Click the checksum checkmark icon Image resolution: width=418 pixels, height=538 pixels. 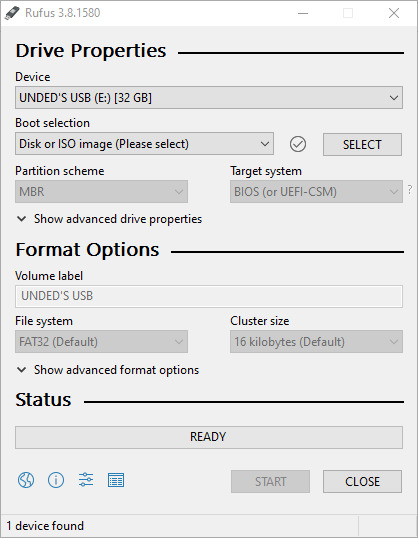point(298,144)
